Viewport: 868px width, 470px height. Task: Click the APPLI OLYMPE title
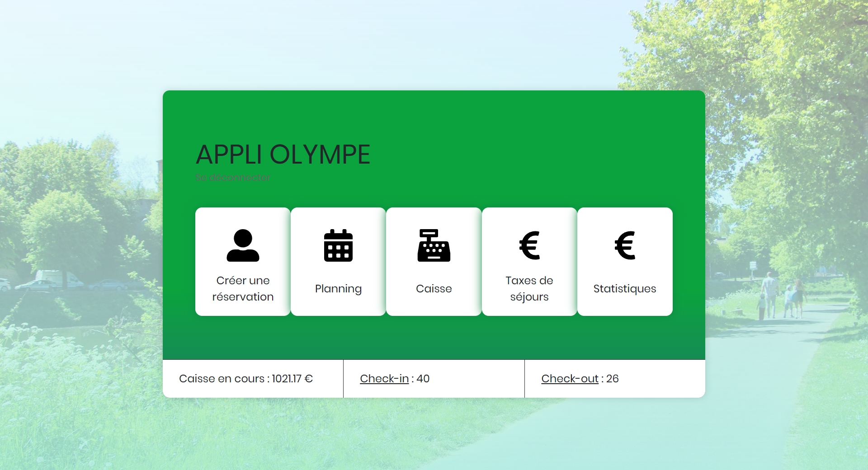pos(283,155)
